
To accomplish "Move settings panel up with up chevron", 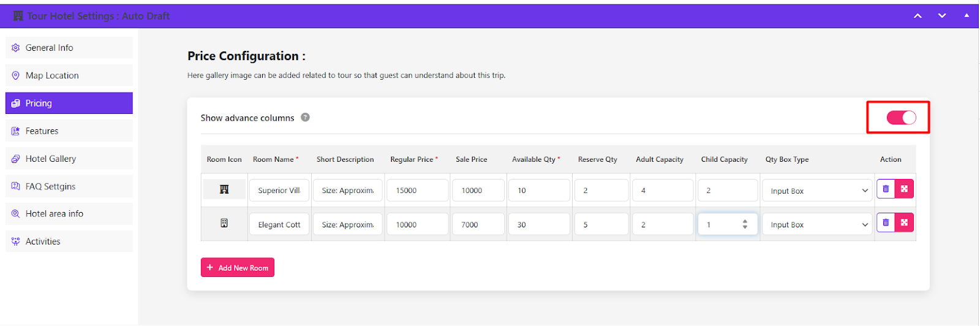I will pyautogui.click(x=918, y=16).
